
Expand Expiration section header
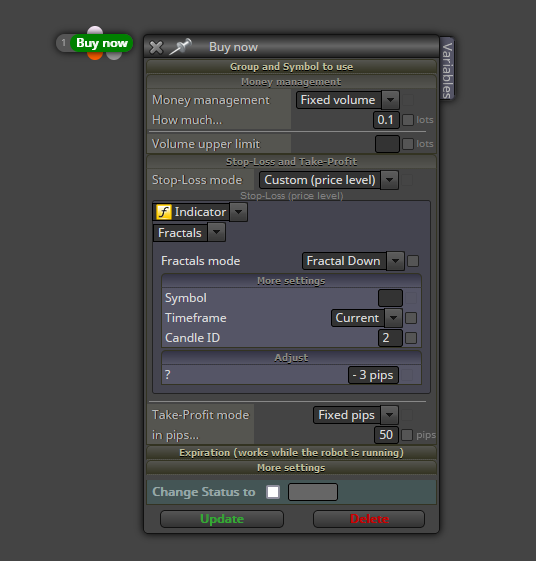(x=291, y=453)
